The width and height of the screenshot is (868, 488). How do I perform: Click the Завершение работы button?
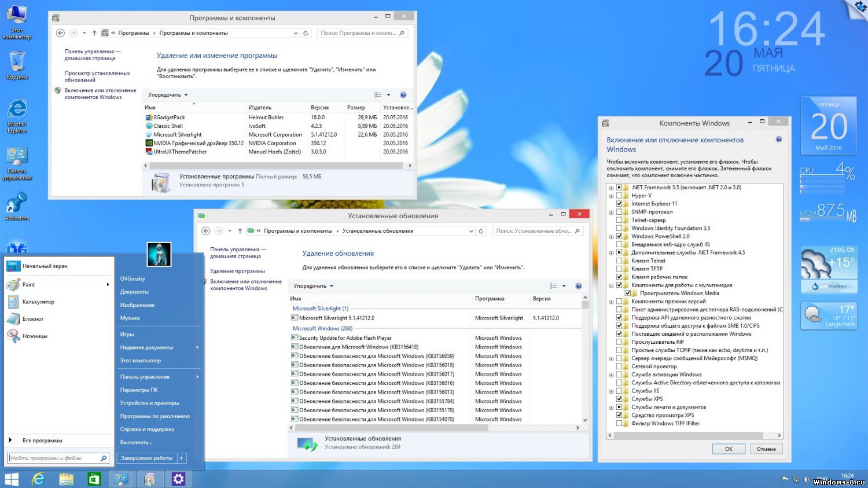point(147,458)
